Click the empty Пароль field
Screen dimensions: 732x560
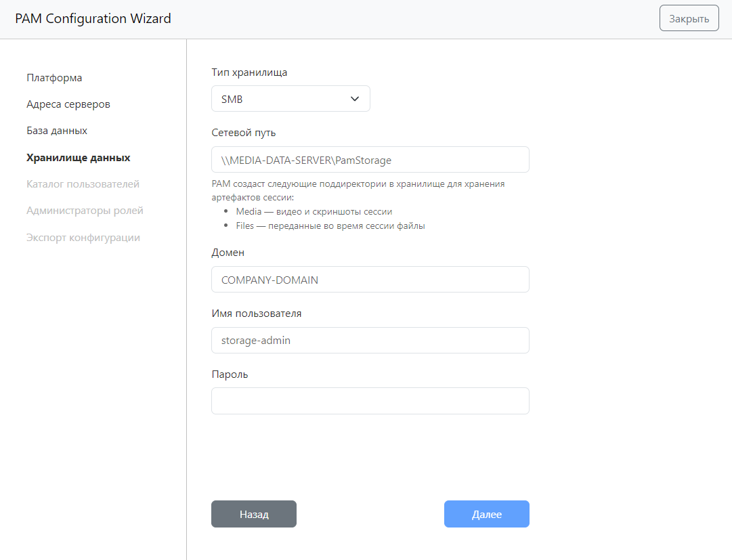click(x=370, y=401)
